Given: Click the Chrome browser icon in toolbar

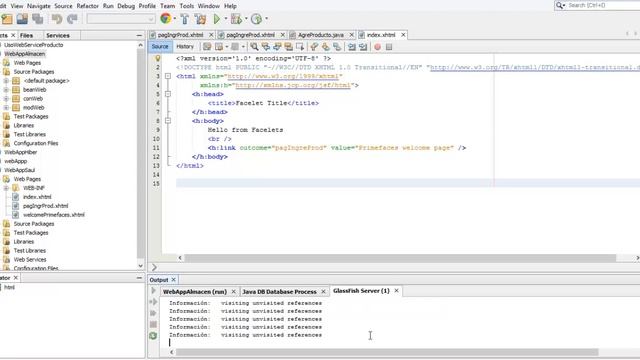Looking at the screenshot, I should pyautogui.click(x=165, y=19).
